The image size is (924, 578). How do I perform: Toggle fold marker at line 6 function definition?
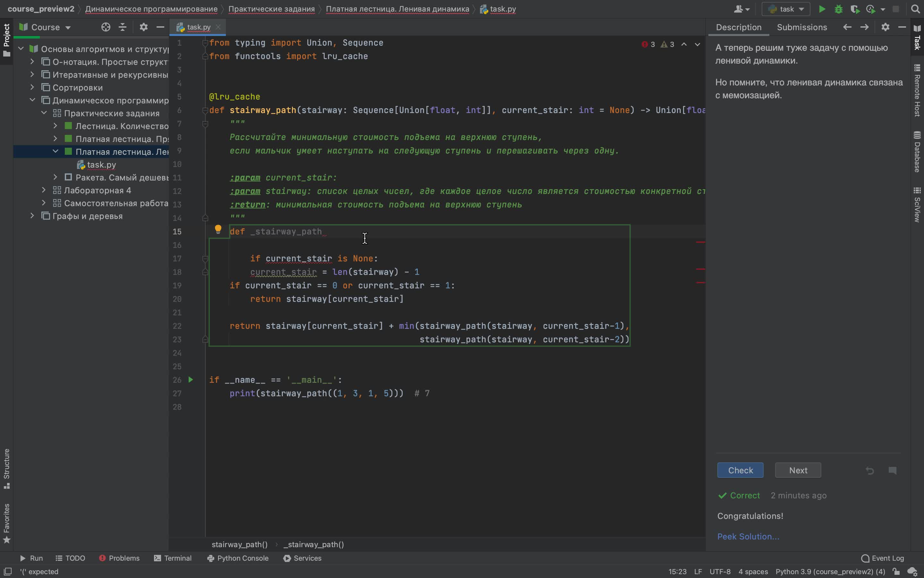pos(205,110)
